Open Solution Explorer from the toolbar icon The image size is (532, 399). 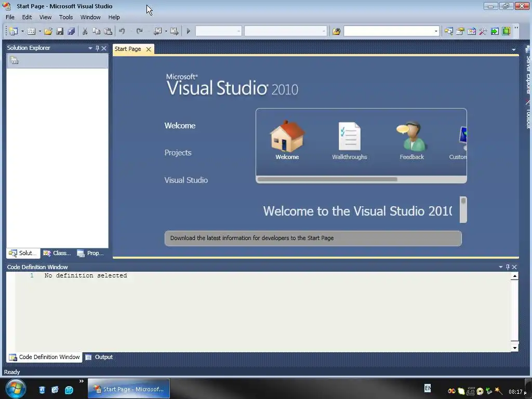448,31
